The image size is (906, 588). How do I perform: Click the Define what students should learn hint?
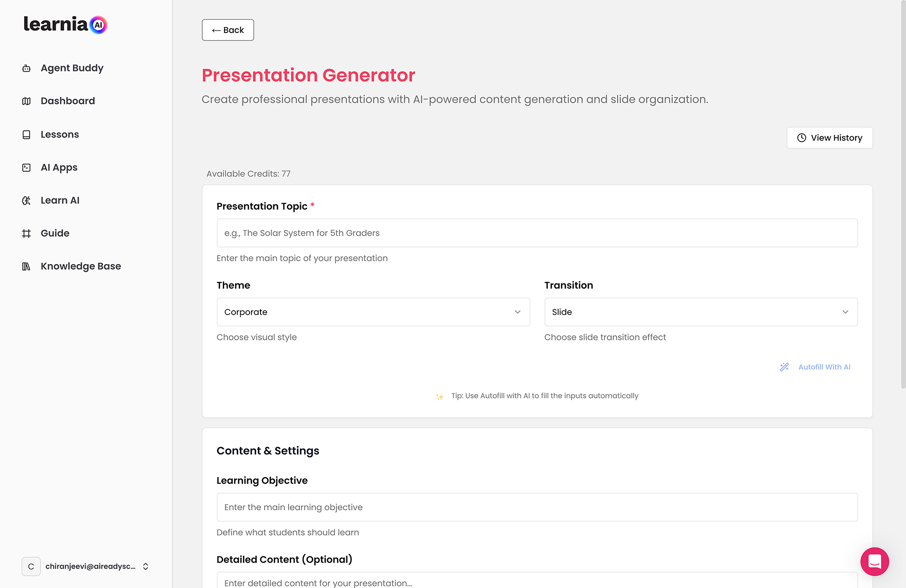[287, 532]
